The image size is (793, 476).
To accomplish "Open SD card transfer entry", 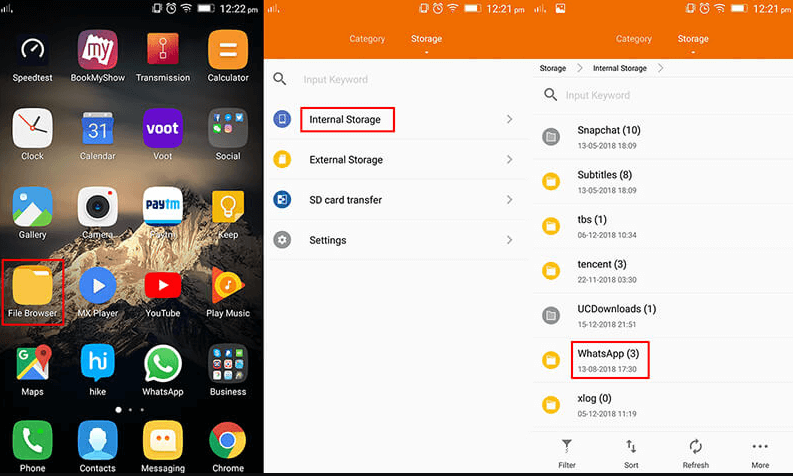I will click(x=394, y=200).
